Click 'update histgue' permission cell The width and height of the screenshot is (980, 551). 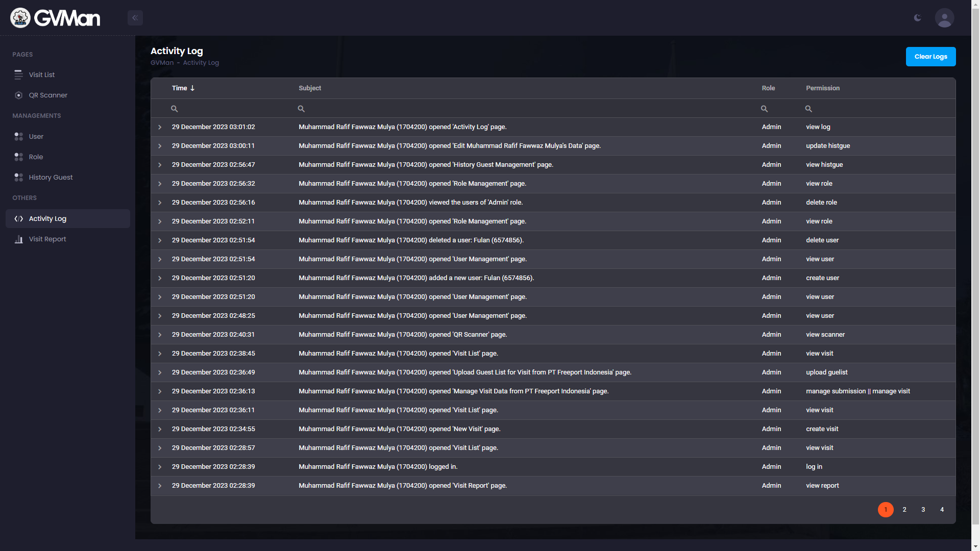point(828,146)
